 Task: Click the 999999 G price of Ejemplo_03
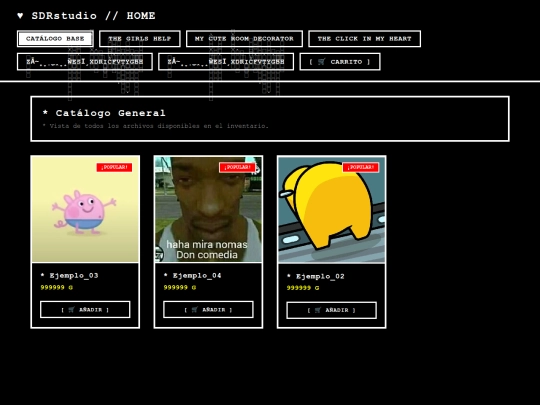pos(57,287)
